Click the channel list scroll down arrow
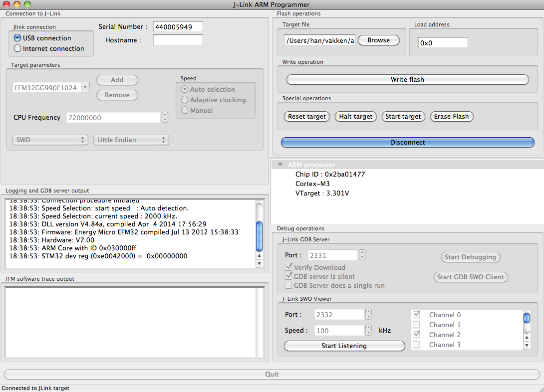 point(527,345)
